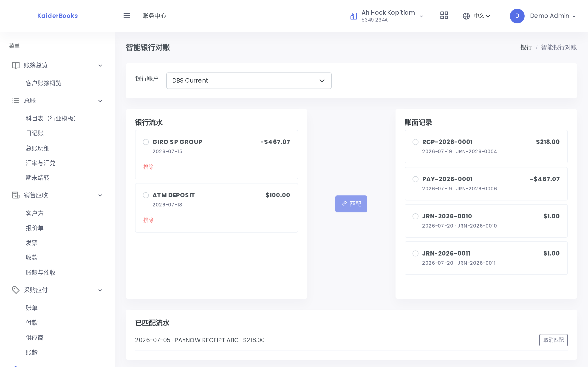Open the 银行账户 DBS Current dropdown
The image size is (588, 367).
249,81
